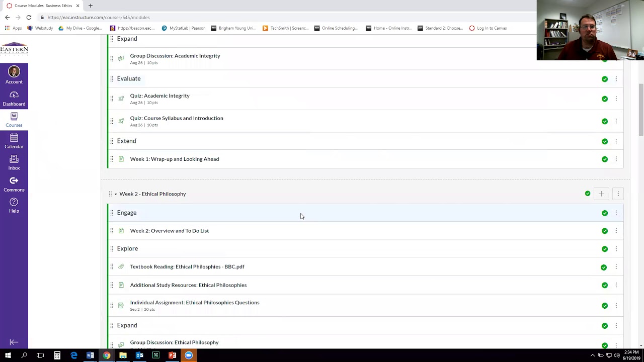Click the browser Back arrow
The width and height of the screenshot is (644, 362).
[7, 17]
